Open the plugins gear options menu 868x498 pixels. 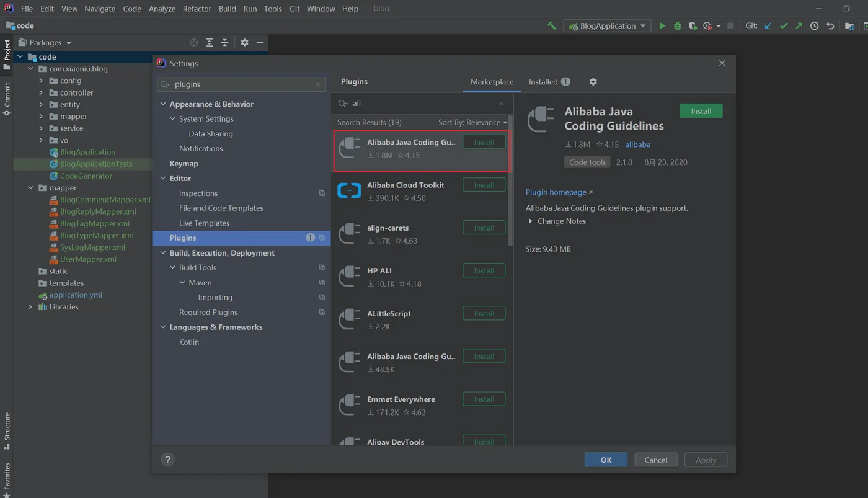tap(593, 82)
